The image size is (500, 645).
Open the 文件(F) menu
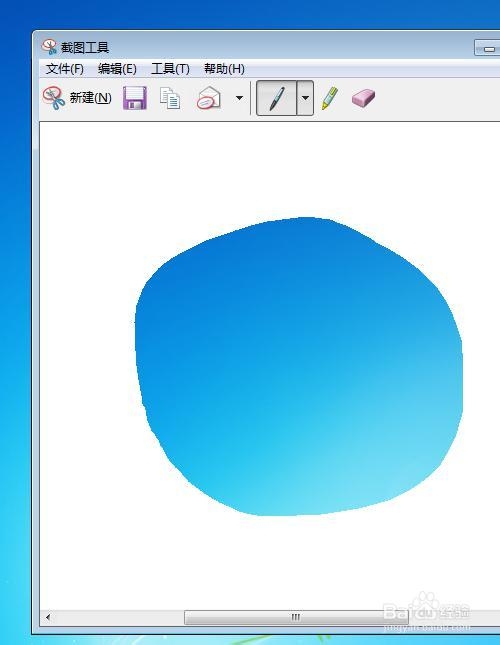65,69
